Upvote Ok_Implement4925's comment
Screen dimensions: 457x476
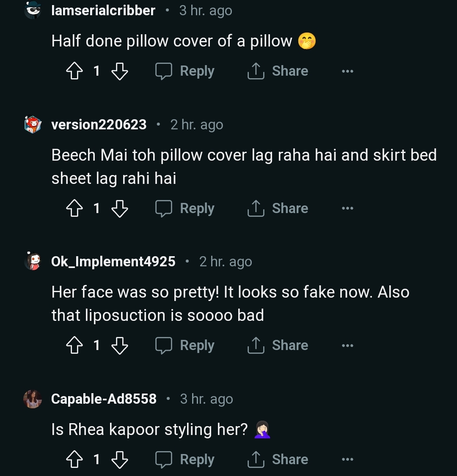(74, 345)
